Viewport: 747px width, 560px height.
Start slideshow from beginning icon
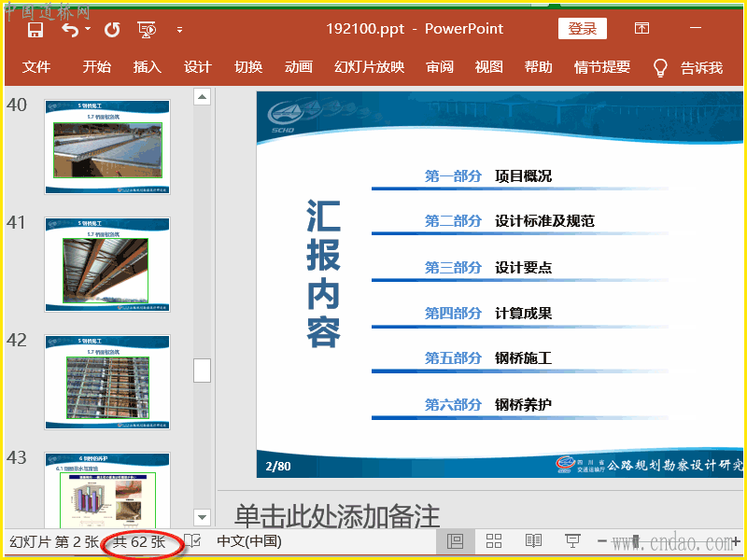[x=147, y=30]
